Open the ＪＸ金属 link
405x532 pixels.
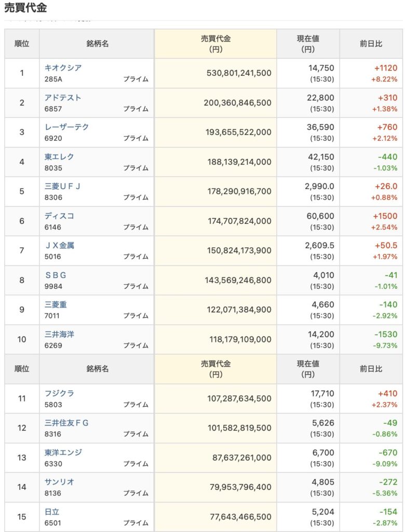(x=59, y=245)
